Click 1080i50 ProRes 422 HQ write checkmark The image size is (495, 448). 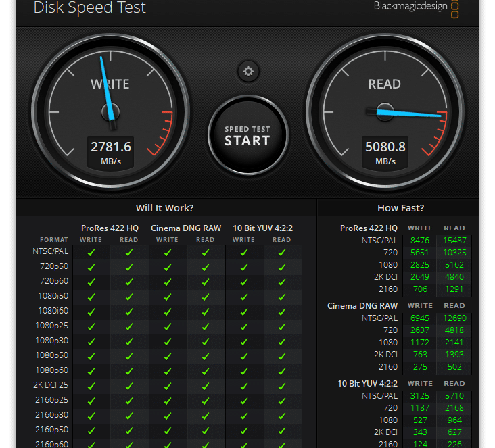pos(91,297)
